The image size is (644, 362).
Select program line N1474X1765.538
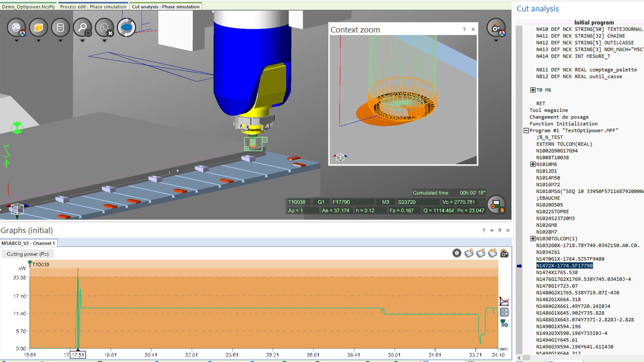[x=557, y=273]
